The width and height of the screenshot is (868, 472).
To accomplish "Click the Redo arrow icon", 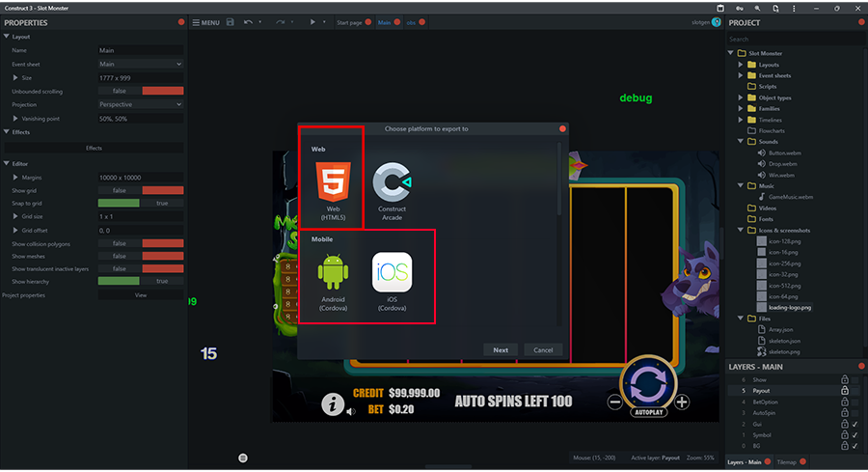I will [280, 22].
